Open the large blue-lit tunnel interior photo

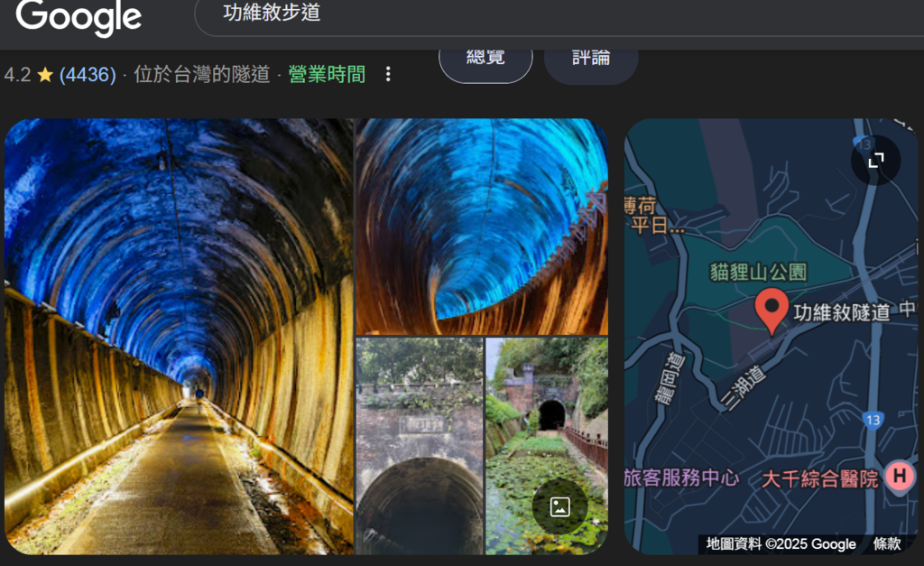tap(180, 337)
